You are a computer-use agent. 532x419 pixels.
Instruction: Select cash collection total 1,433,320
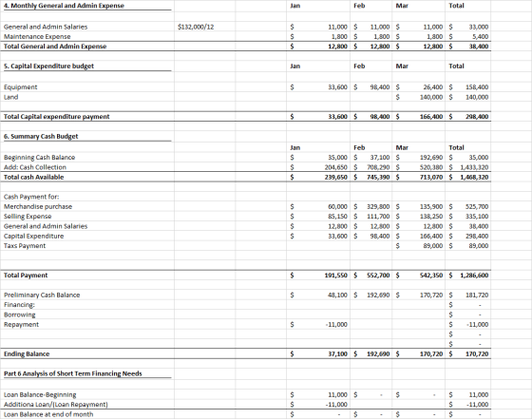pos(474,167)
